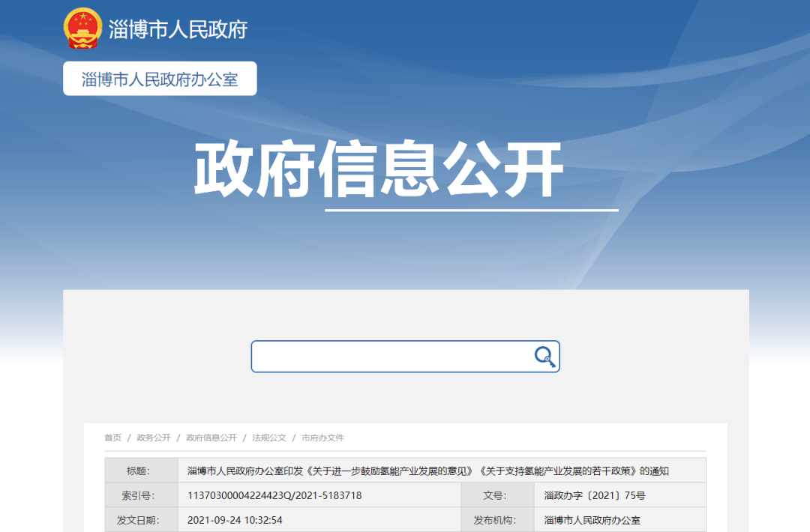Select 政府信息公开 in the breadcrumb
The image size is (810, 532).
coord(211,438)
